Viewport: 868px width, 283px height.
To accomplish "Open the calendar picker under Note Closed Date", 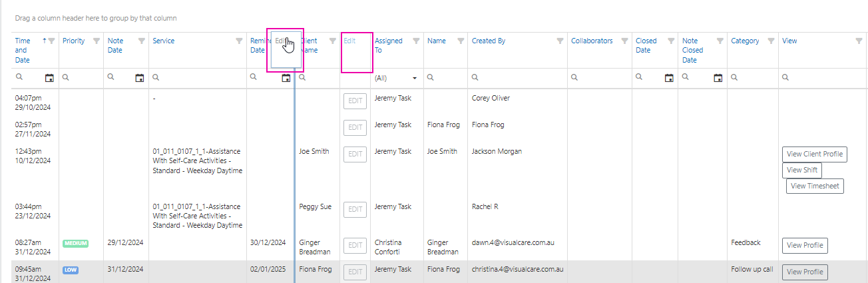I will click(x=718, y=78).
